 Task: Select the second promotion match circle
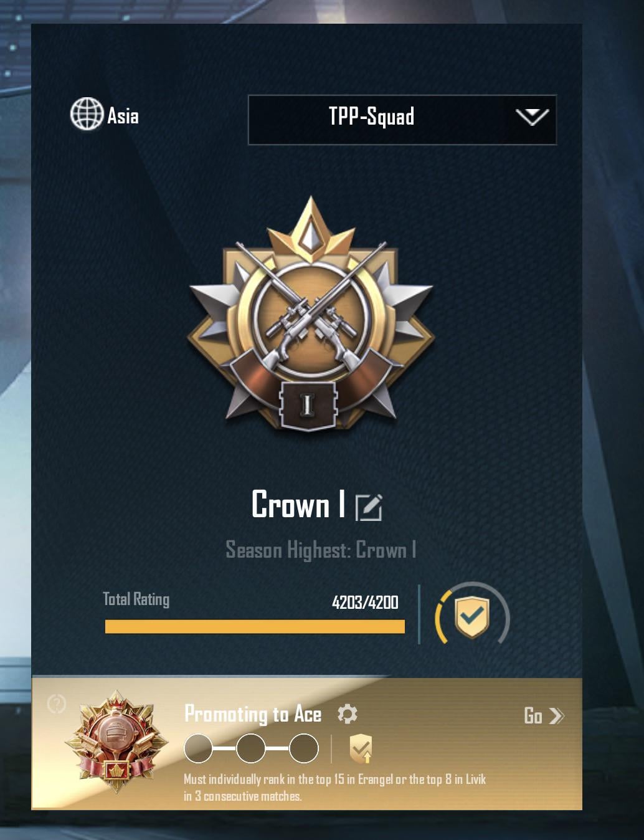click(251, 748)
